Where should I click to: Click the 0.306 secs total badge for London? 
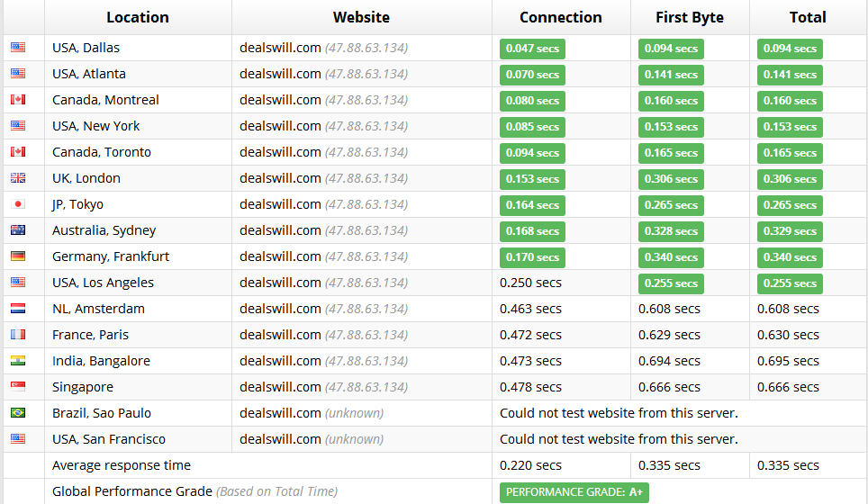click(x=790, y=179)
